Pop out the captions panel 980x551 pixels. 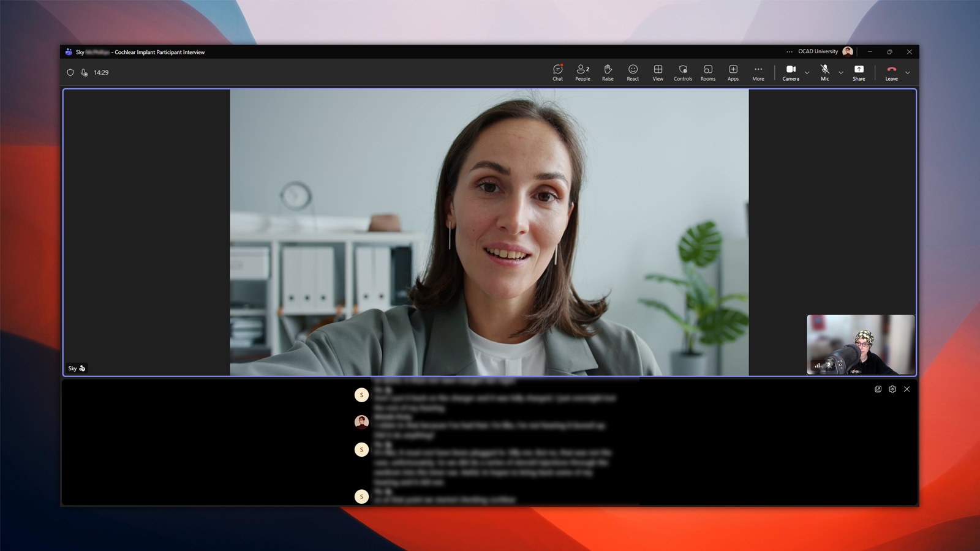878,389
